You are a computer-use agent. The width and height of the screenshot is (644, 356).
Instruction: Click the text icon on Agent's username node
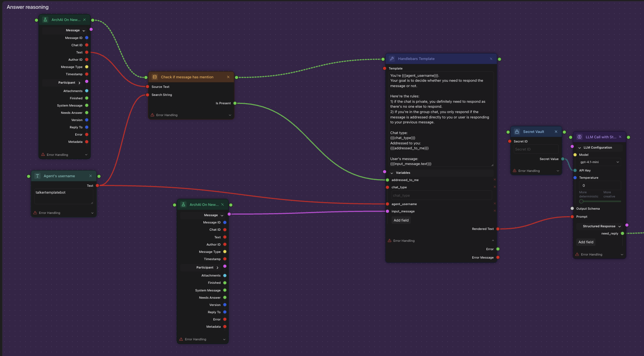[37, 176]
